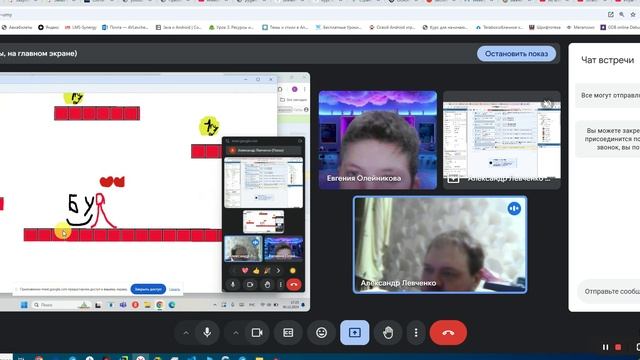640x360 pixels.
Task: Click Скрыть link on sharing bar
Action: click(x=174, y=289)
